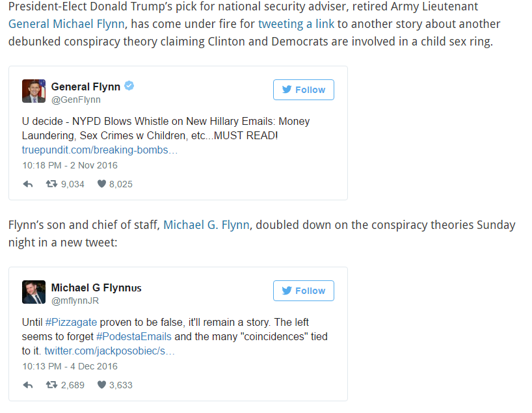Viewport: 532px width, 413px height.
Task: Click the @GenFlynn handle
Action: tap(75, 100)
